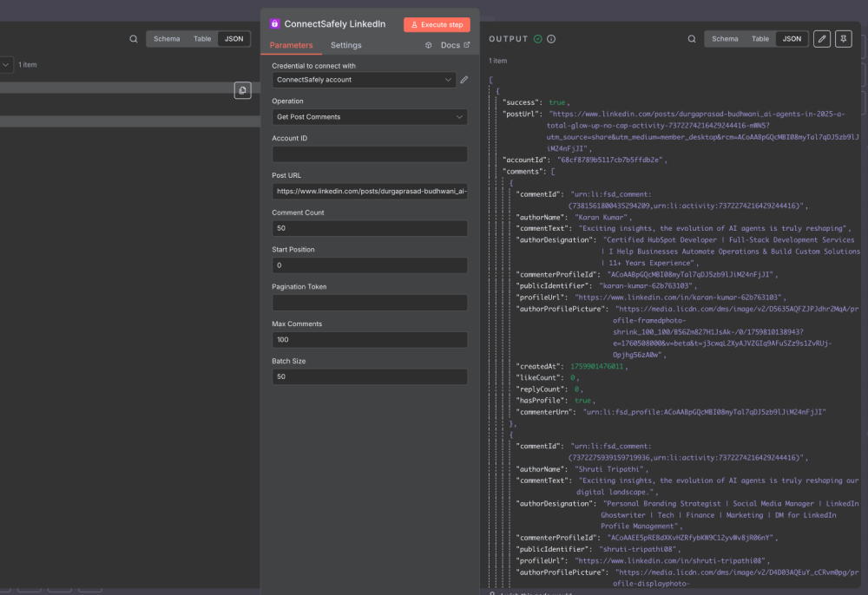The width and height of the screenshot is (868, 595).
Task: Select the Parameters tab
Action: point(293,45)
